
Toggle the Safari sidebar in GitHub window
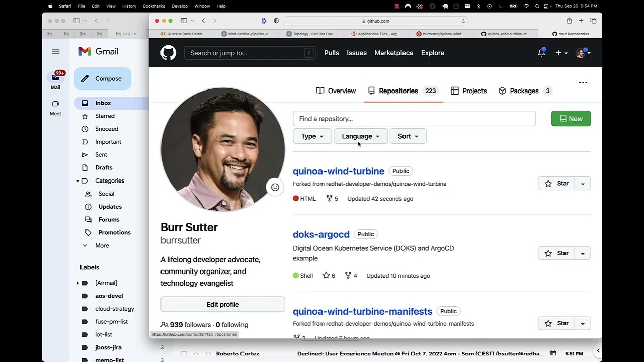click(x=184, y=21)
